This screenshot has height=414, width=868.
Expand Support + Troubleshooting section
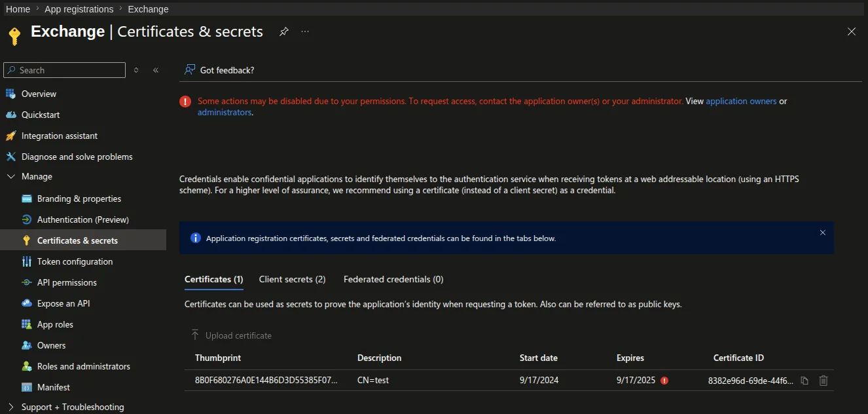(x=10, y=407)
